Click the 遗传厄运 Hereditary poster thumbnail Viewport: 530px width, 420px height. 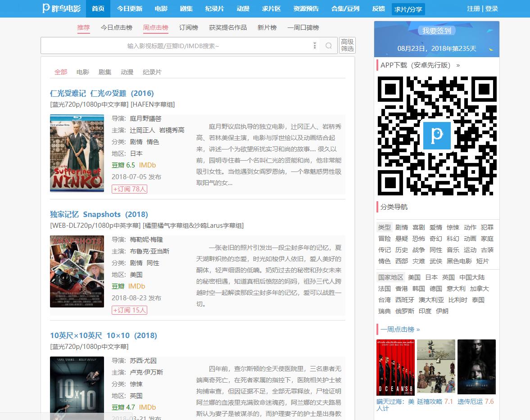point(476,367)
